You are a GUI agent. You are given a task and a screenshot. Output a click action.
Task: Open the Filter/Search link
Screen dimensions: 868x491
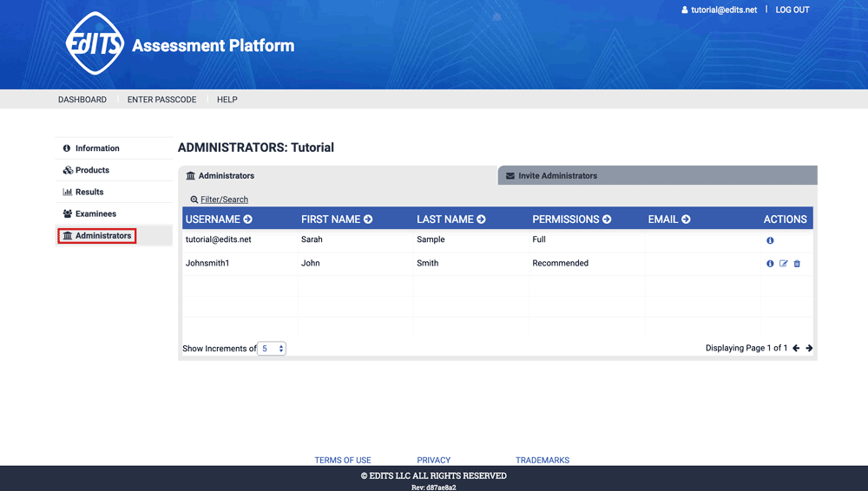click(x=224, y=200)
